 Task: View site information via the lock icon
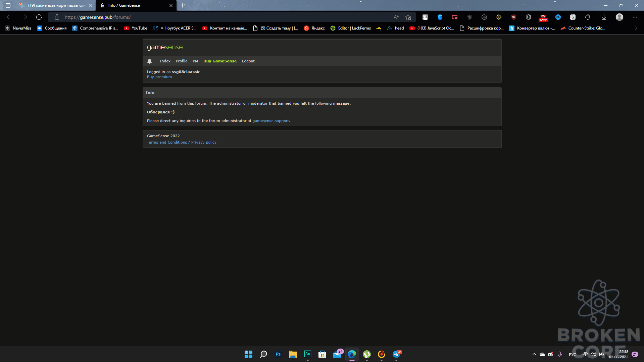click(57, 17)
